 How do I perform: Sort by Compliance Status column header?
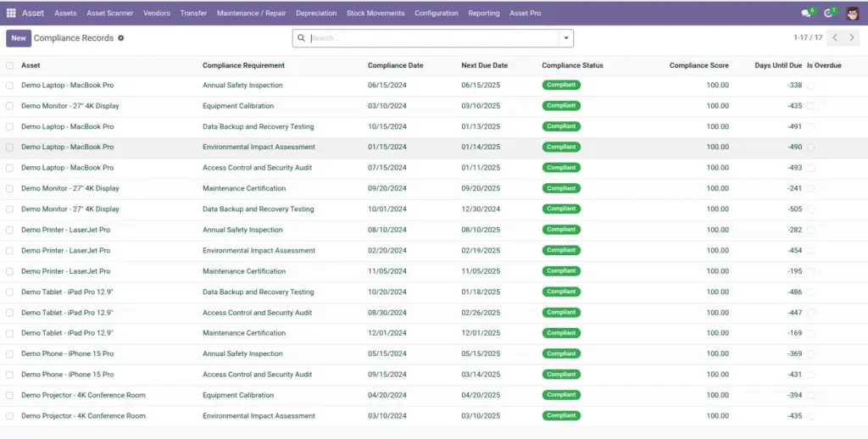pos(572,65)
